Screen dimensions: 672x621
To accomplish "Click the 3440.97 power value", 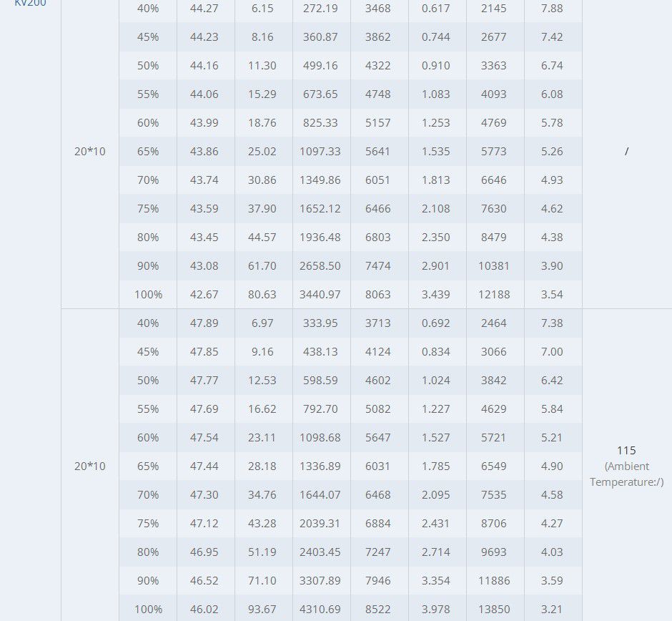I will click(320, 295).
